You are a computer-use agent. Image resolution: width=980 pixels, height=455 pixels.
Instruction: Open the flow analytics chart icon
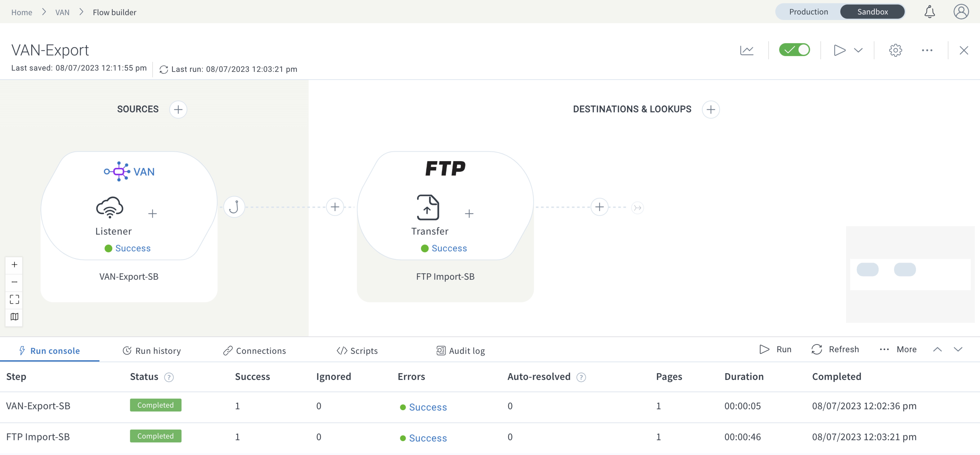pos(747,50)
